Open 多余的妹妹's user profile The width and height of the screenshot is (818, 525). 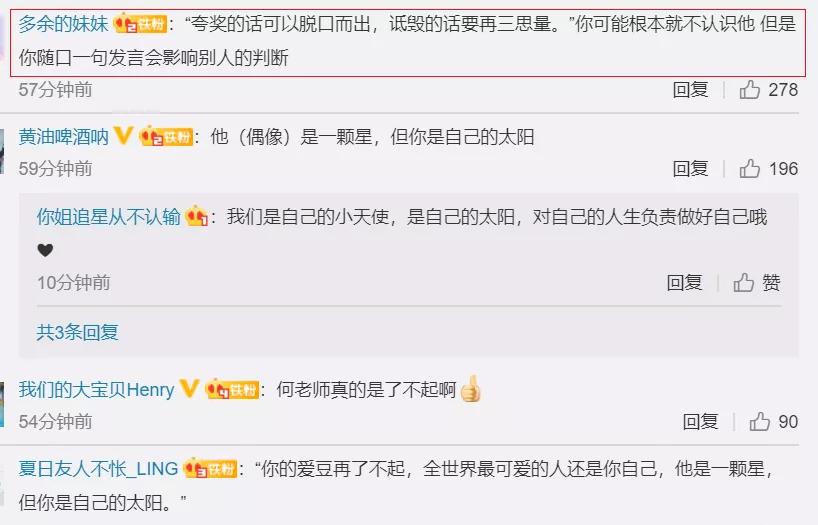(63, 23)
